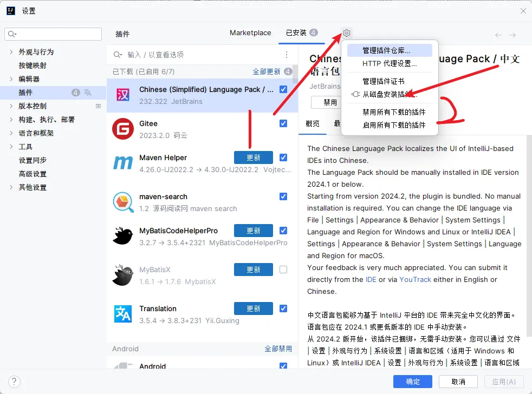The width and height of the screenshot is (532, 394).
Task: Choose 管理插件证书 from the menu
Action: point(390,81)
